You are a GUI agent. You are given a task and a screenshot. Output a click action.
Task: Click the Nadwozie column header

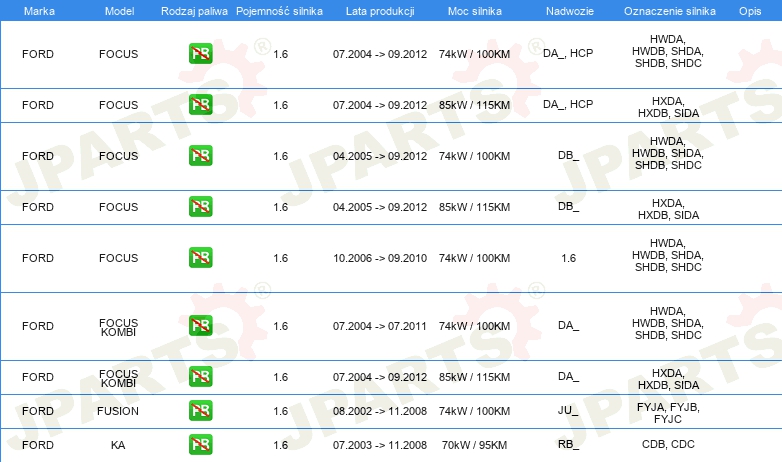pyautogui.click(x=570, y=11)
